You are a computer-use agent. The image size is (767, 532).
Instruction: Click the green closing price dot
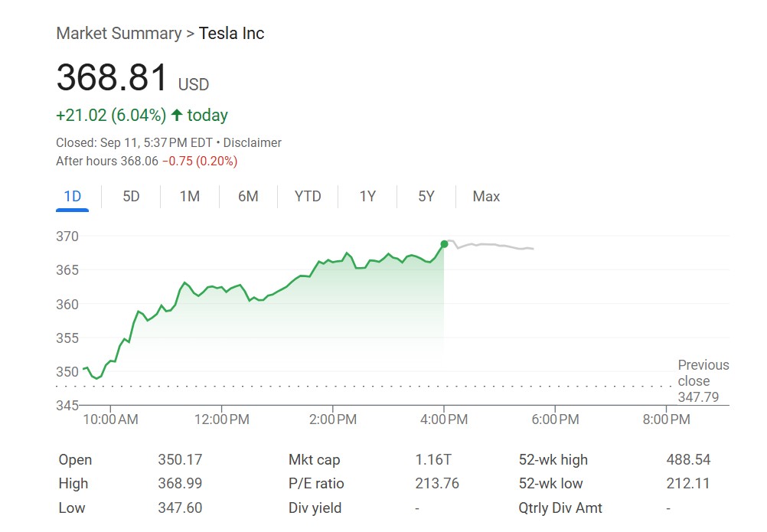444,244
